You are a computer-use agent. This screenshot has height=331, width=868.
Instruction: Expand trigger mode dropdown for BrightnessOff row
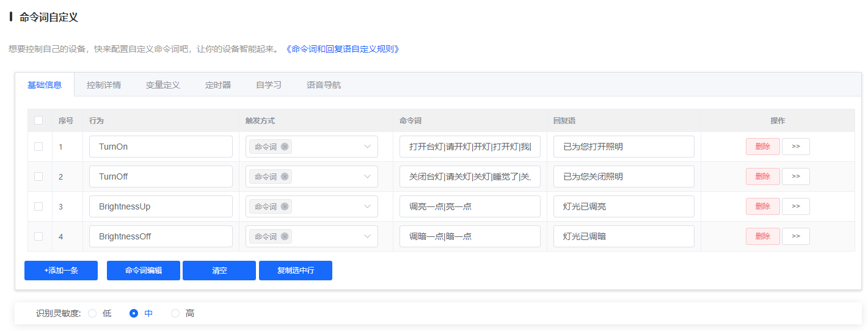(x=367, y=236)
